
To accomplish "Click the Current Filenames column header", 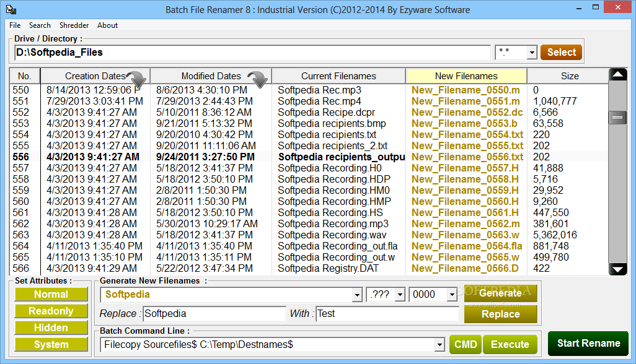I will (338, 76).
